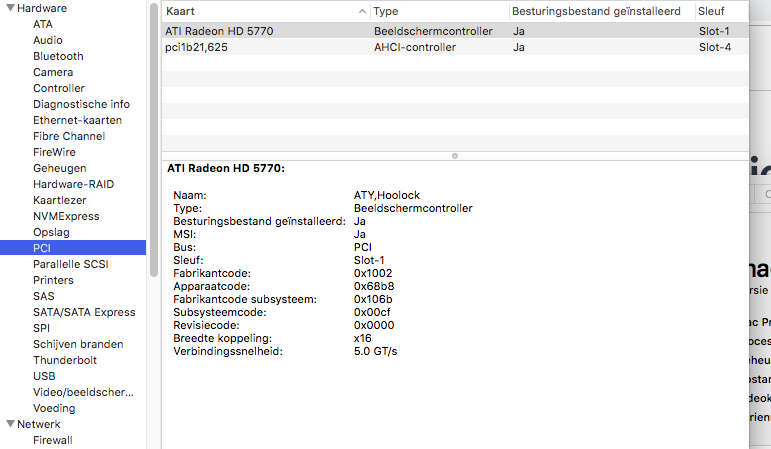Select Camera in the sidebar
The image size is (771, 449).
[53, 72]
